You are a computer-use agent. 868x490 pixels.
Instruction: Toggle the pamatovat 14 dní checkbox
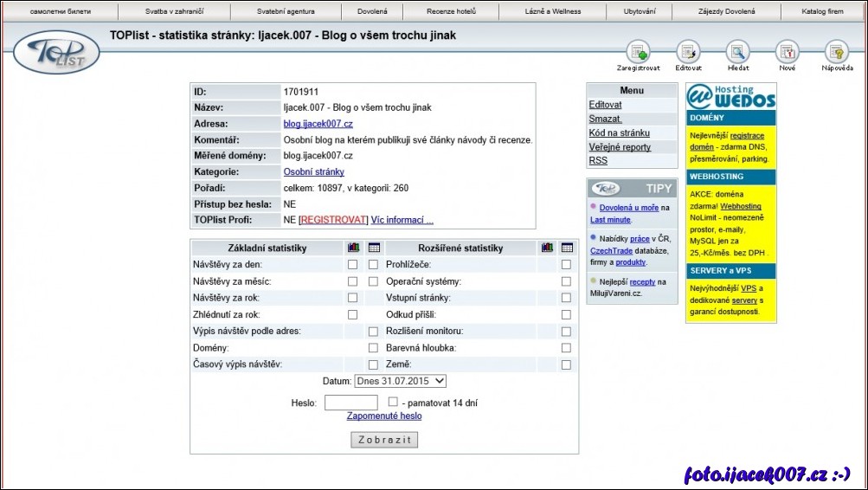(x=393, y=403)
